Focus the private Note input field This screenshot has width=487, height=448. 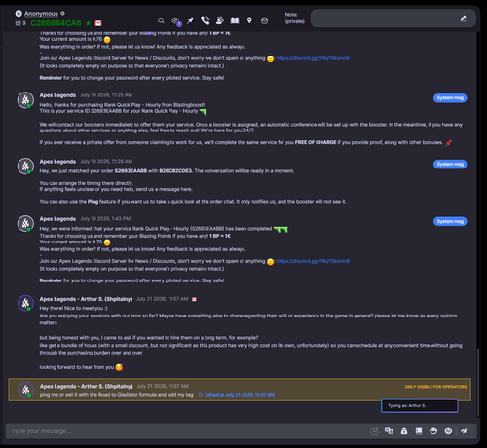point(393,19)
